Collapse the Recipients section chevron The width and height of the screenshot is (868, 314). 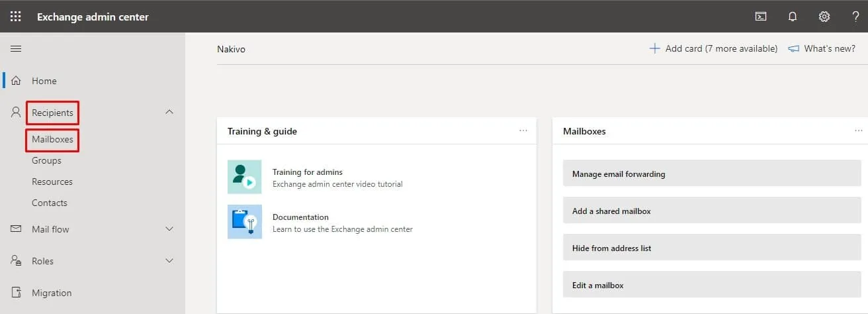coord(169,112)
